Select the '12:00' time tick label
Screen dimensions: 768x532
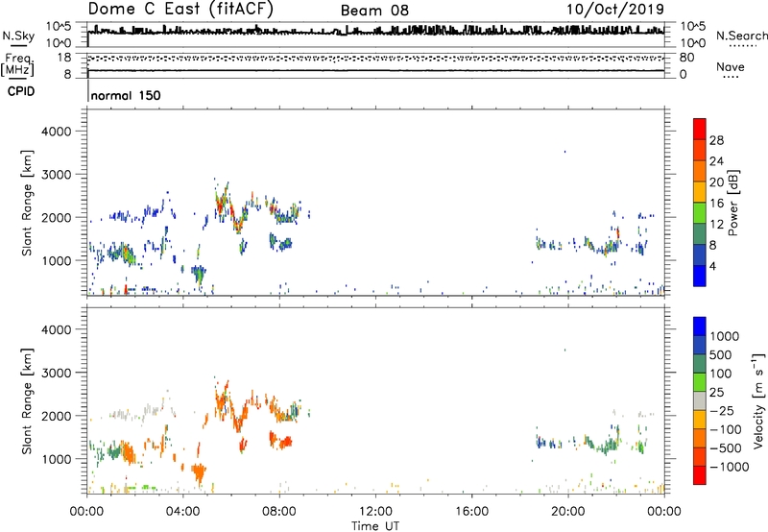(x=375, y=512)
